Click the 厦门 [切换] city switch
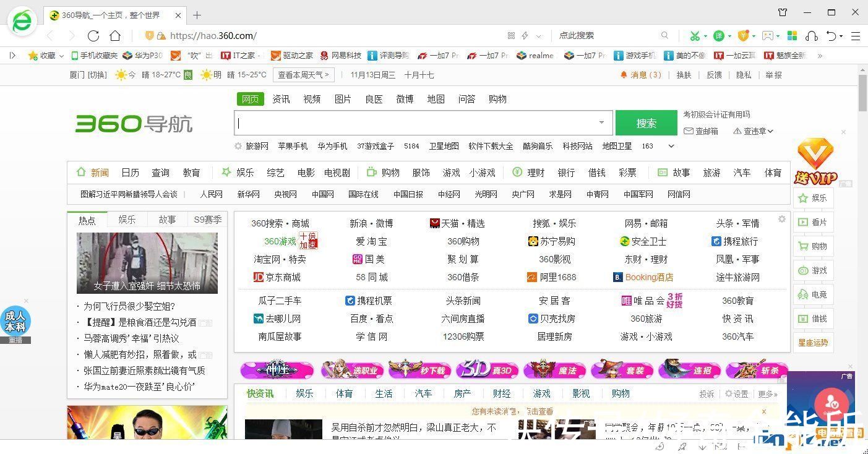This screenshot has width=868, height=454. pos(88,75)
